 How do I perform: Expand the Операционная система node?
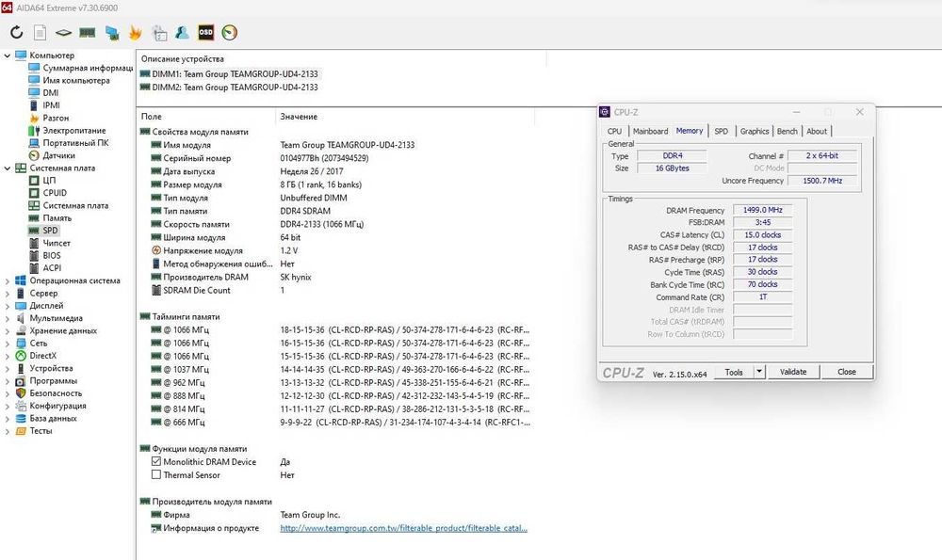click(8, 280)
